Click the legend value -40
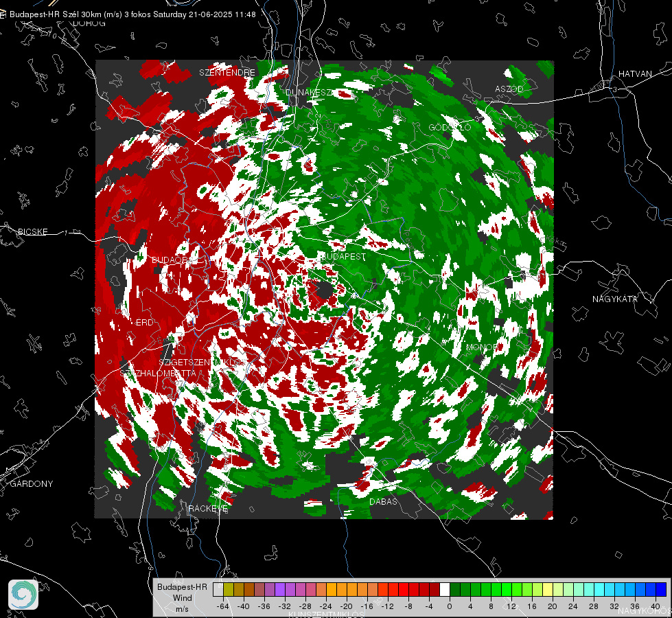The height and width of the screenshot is (618, 672). (x=244, y=606)
